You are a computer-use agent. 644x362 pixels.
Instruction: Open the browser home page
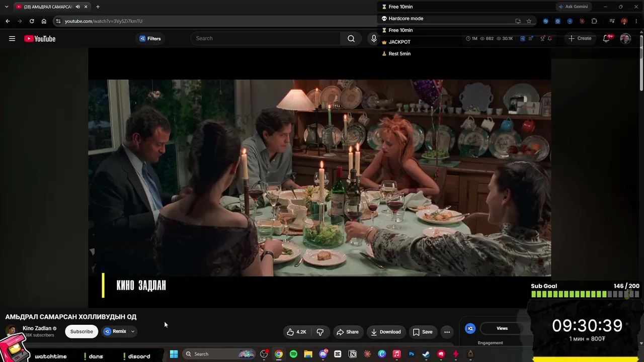pos(44,21)
